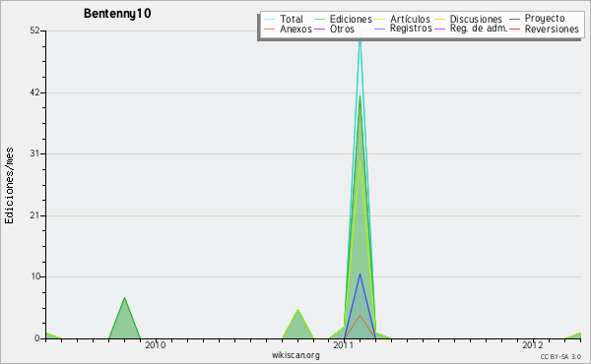Viewport: 591px width, 364px height.
Task: Click the Reg. de adm. legend label
Action: (479, 29)
